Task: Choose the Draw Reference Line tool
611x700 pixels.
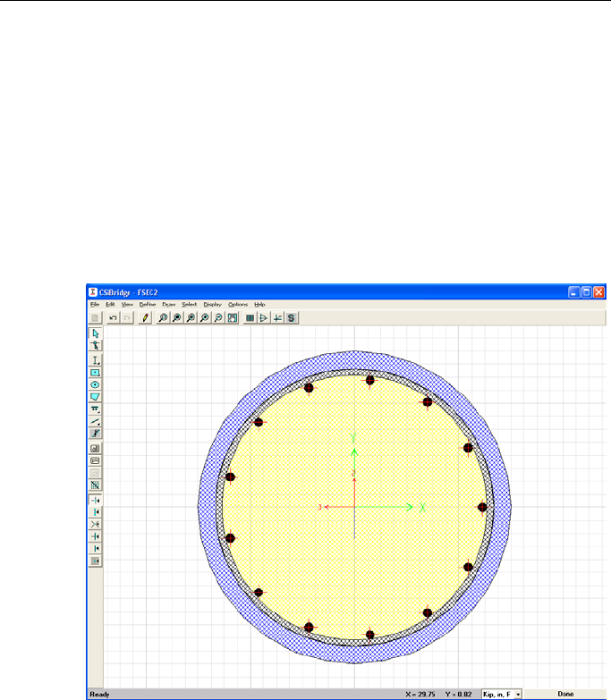Action: 95,421
